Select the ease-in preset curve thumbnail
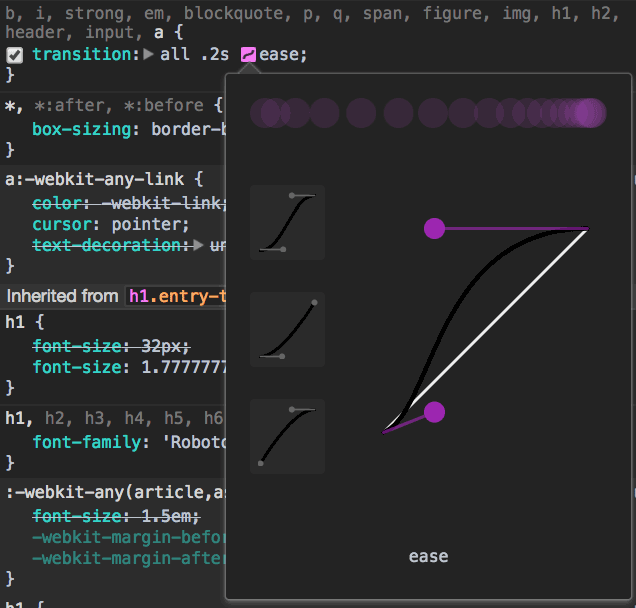This screenshot has width=636, height=608. pyautogui.click(x=287, y=329)
